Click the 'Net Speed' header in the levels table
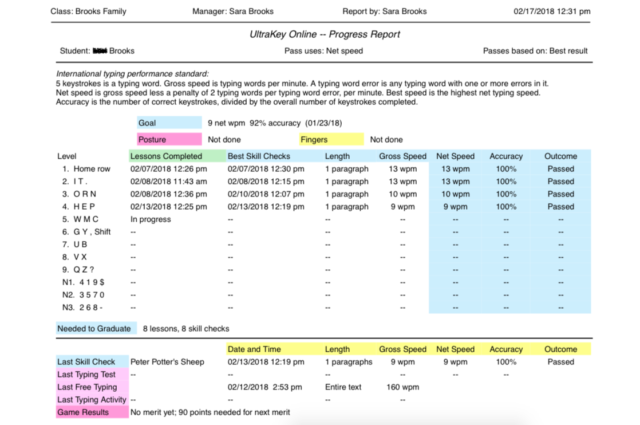This screenshot has height=425, width=640. point(455,156)
